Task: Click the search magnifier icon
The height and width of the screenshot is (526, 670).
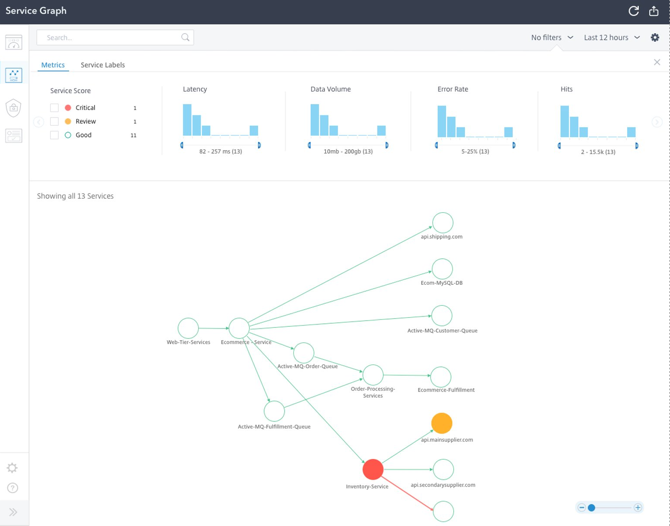Action: (185, 38)
